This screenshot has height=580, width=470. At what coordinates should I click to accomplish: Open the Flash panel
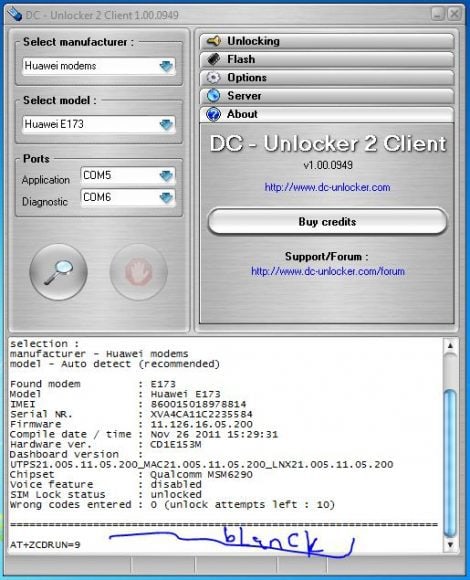[327, 59]
